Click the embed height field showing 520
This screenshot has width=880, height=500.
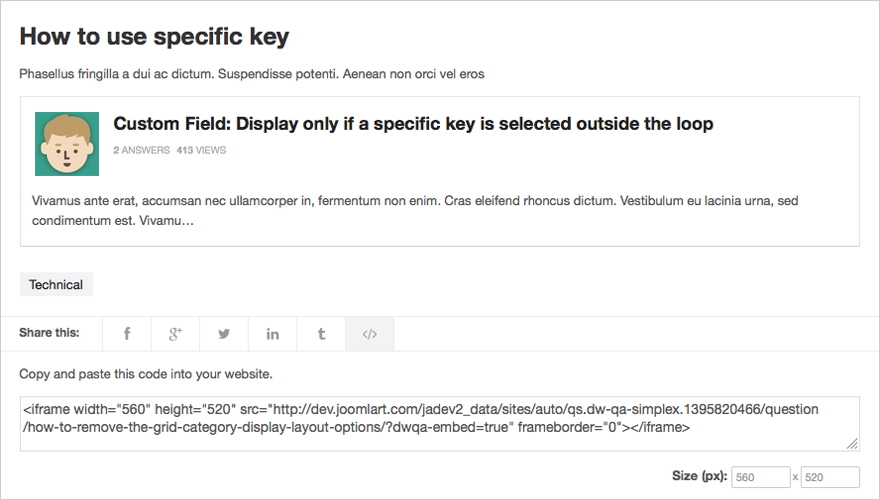click(x=830, y=477)
